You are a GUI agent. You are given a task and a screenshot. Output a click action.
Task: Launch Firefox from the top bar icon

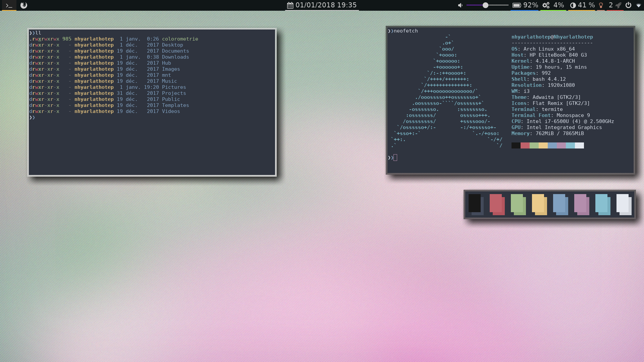click(24, 5)
